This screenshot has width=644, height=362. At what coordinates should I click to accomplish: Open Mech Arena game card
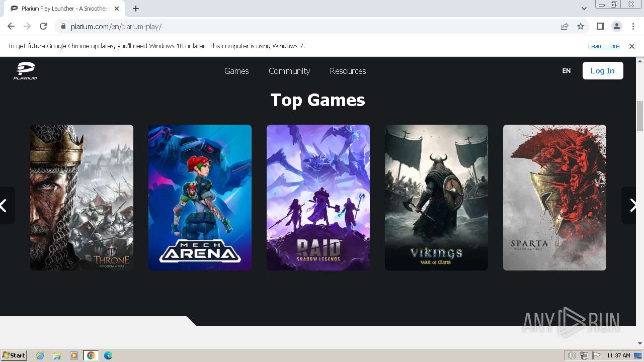[200, 198]
